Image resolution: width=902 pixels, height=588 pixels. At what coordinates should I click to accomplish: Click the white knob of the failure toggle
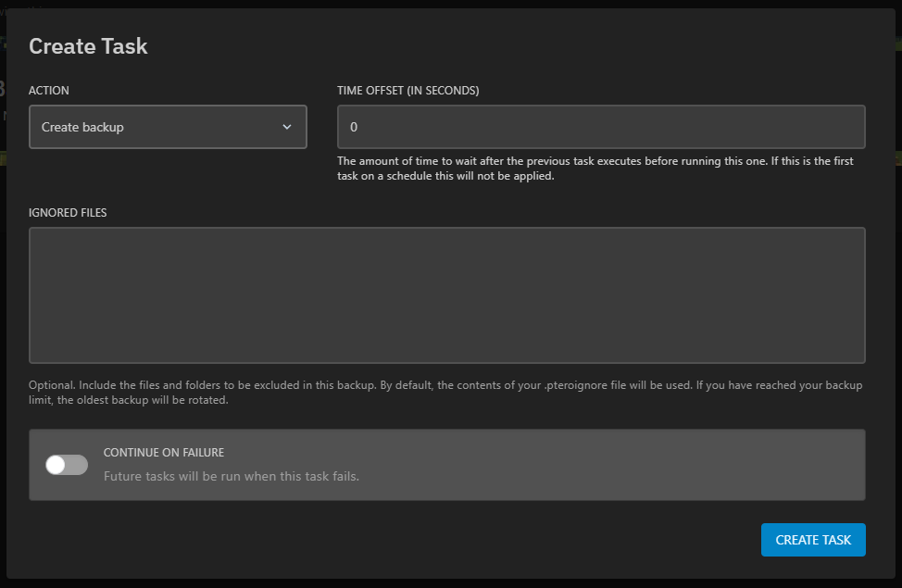click(x=56, y=465)
